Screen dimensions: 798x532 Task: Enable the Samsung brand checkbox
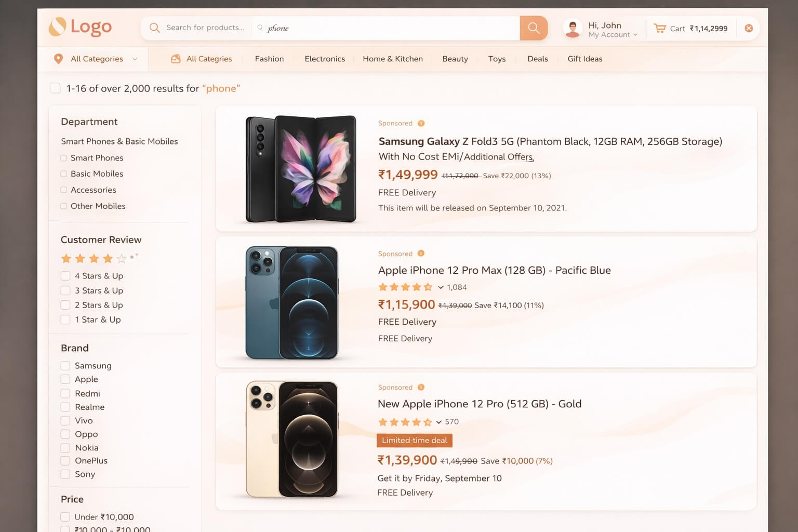[x=65, y=365]
